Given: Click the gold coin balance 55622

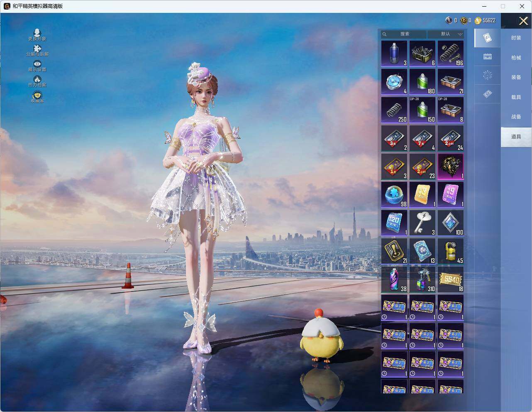Looking at the screenshot, I should click(x=485, y=20).
